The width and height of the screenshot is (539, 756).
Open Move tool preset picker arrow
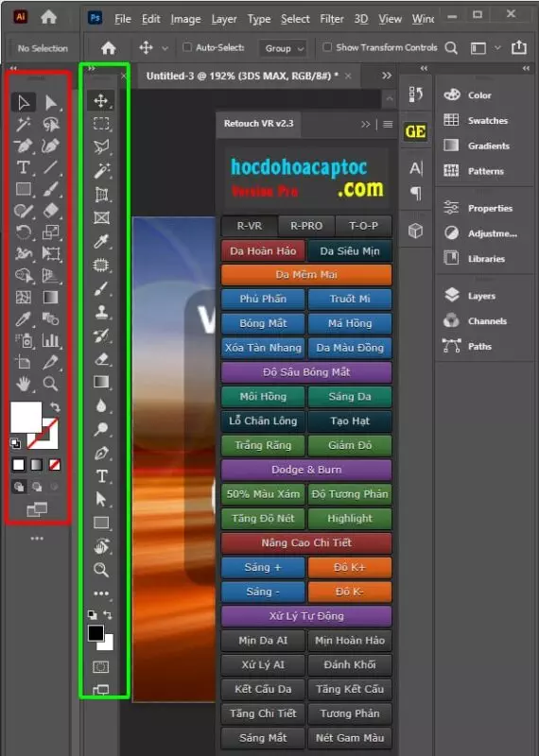click(165, 48)
